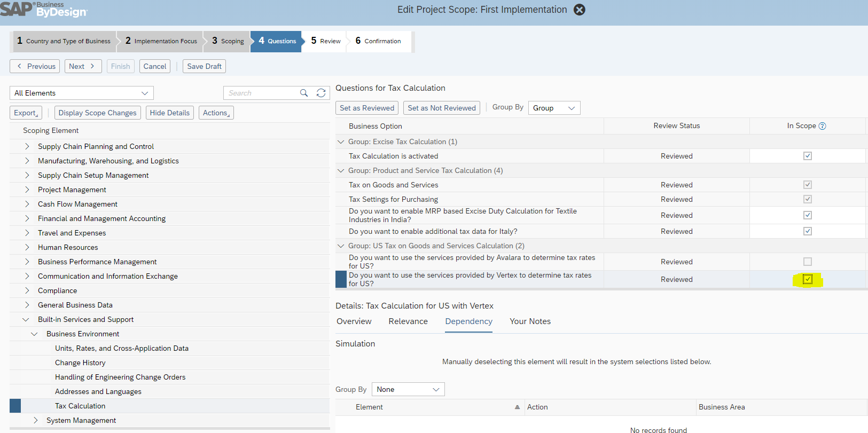Click in the Search input field
868x433 pixels.
point(261,93)
